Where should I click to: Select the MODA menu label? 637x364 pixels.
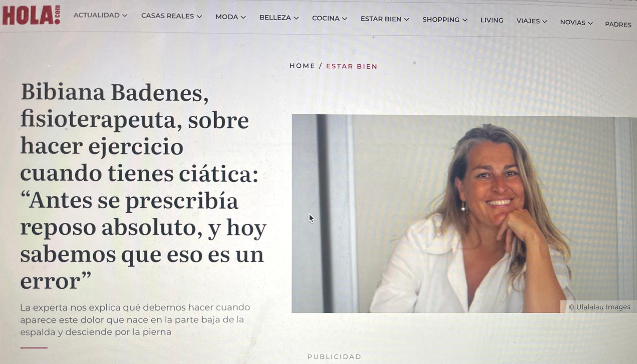click(x=227, y=17)
